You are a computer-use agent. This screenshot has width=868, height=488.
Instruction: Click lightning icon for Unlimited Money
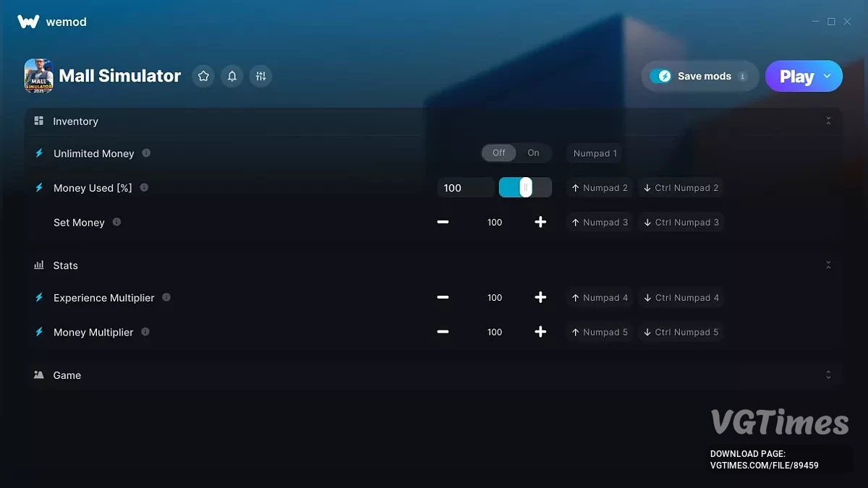tap(39, 153)
